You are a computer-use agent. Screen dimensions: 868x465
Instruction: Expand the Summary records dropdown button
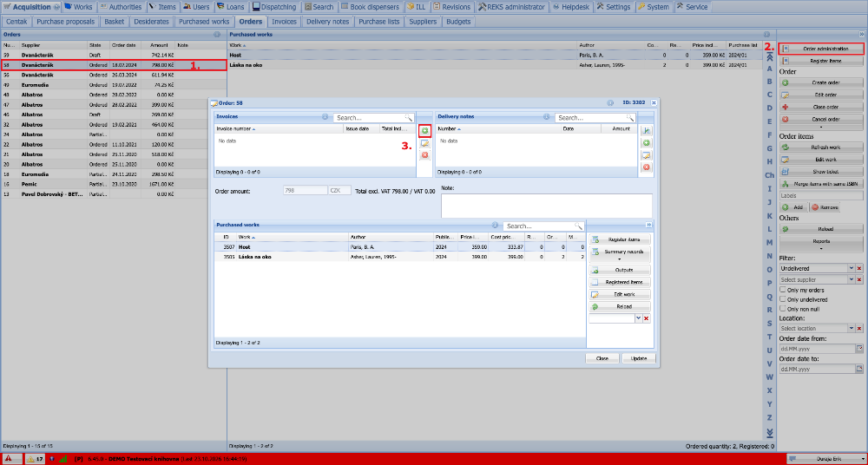620,254
